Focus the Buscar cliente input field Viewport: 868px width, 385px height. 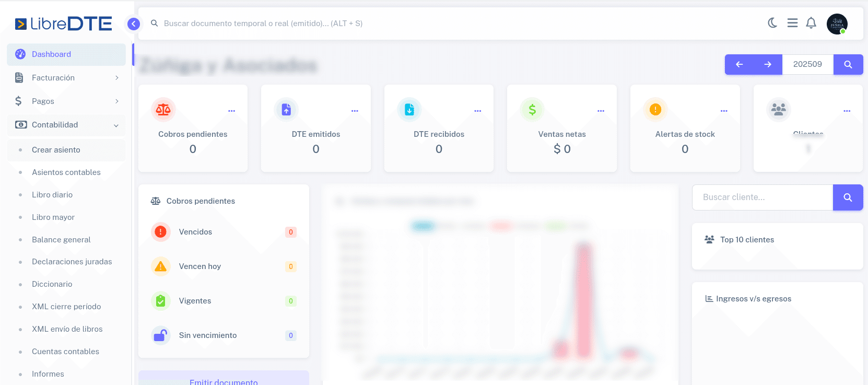tap(762, 197)
